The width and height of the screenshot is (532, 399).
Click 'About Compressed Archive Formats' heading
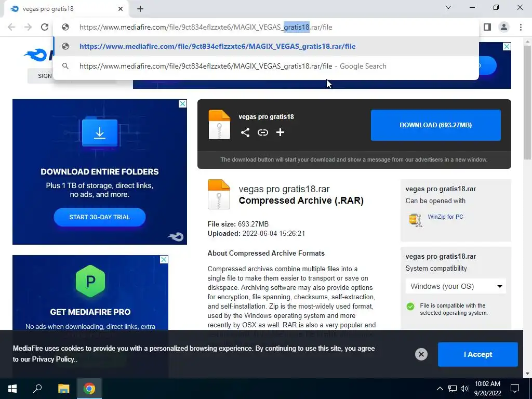click(266, 253)
